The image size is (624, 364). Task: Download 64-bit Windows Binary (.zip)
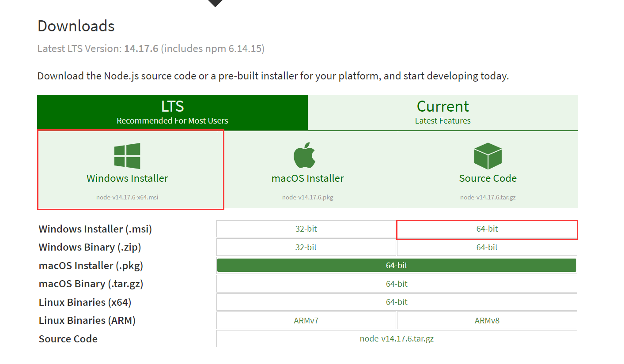(x=487, y=247)
